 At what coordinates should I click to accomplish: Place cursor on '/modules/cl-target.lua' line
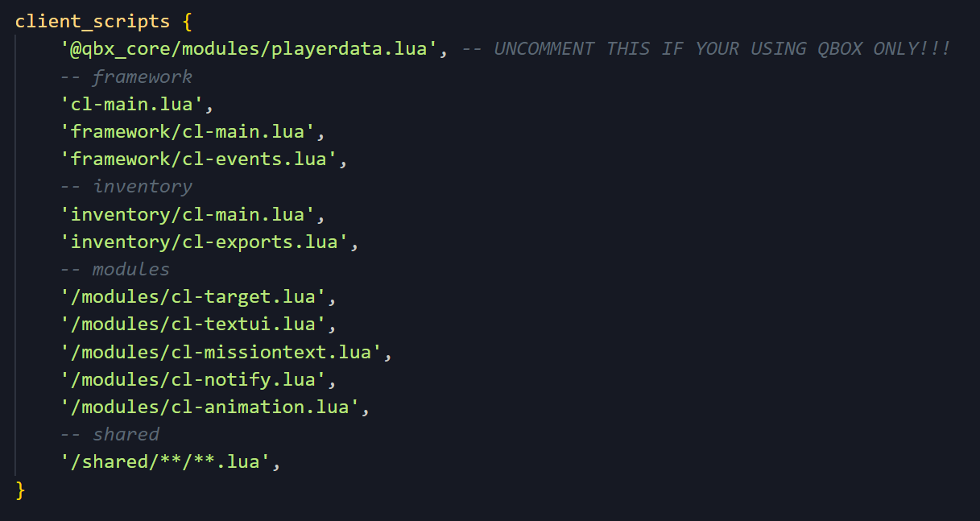point(192,296)
